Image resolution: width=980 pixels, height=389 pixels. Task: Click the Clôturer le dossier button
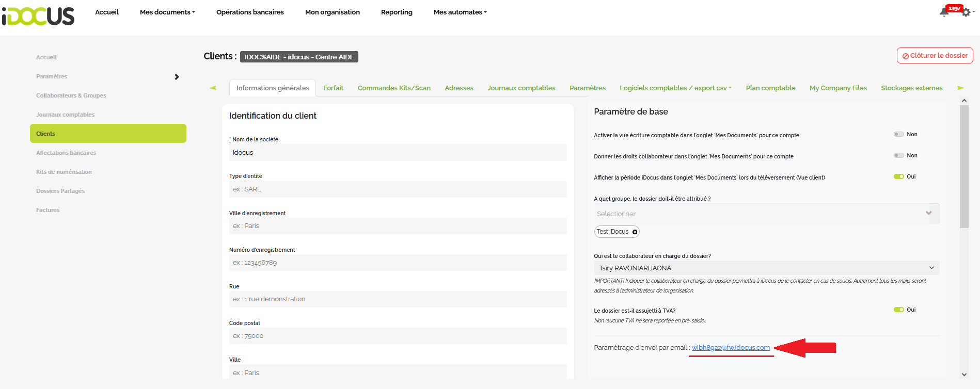pyautogui.click(x=935, y=56)
